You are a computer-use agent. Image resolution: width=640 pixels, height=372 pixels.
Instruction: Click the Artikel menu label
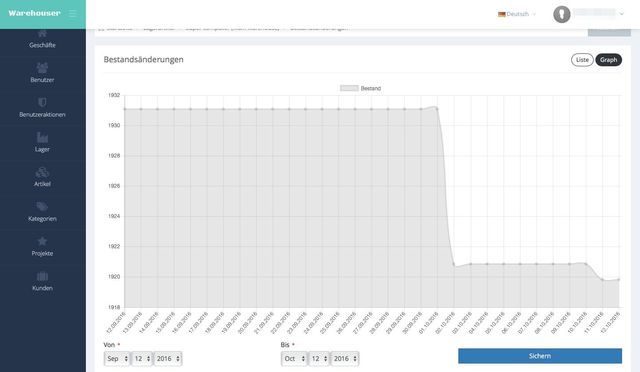click(42, 184)
